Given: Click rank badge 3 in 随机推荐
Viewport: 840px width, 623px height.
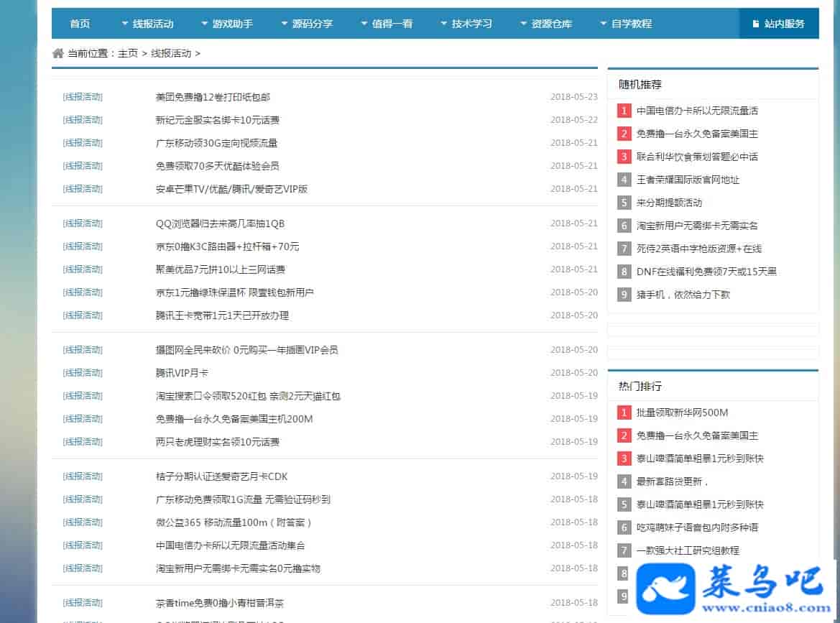Looking at the screenshot, I should tap(624, 157).
